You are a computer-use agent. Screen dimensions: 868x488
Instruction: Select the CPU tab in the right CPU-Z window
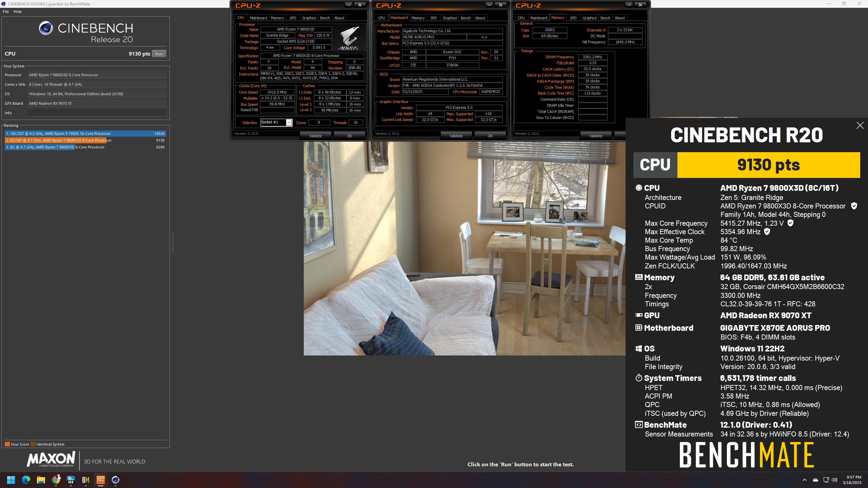click(521, 18)
